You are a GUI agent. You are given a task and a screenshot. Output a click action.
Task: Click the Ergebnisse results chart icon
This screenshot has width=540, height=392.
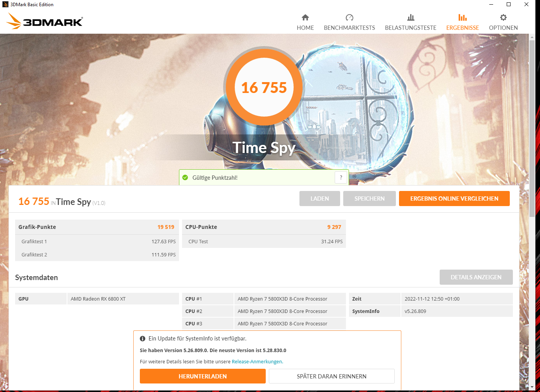463,17
